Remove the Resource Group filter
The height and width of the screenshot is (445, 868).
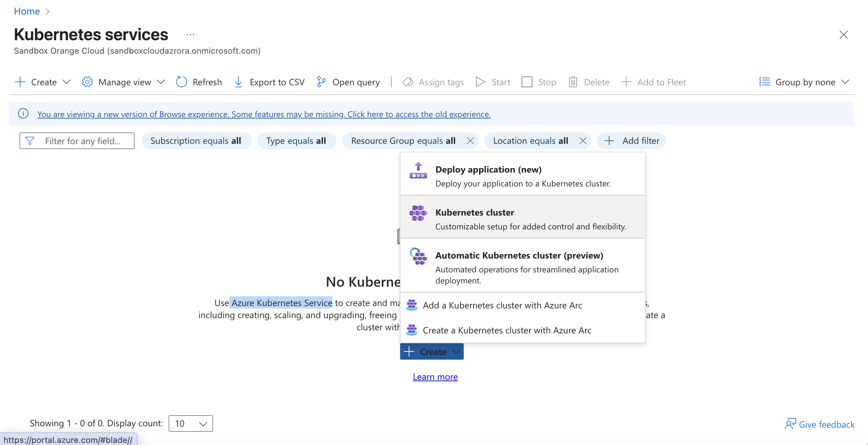(470, 141)
